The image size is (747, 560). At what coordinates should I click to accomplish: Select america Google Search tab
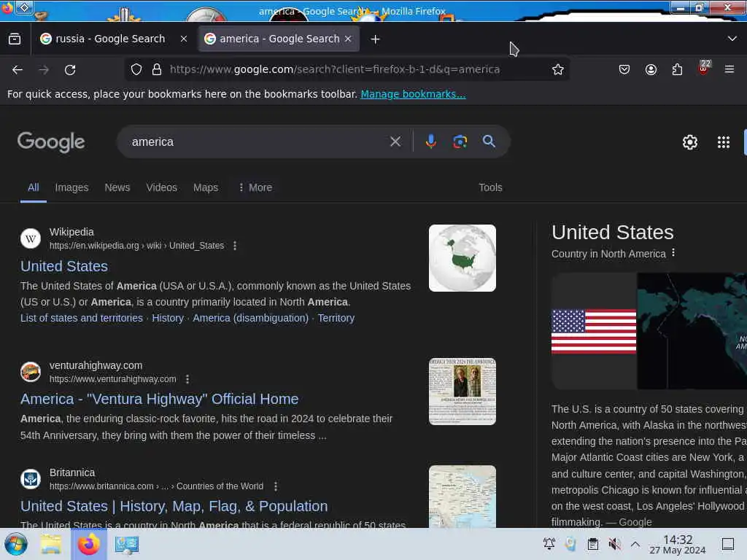[279, 39]
